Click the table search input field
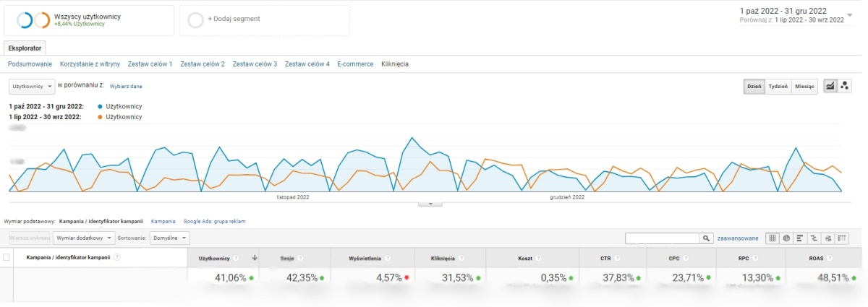Screen dimensions: 868x307 [x=662, y=238]
